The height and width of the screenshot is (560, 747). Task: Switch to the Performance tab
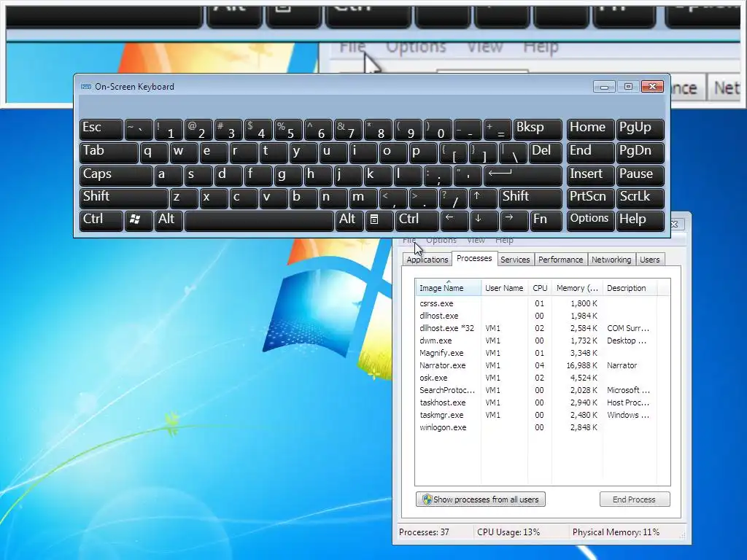pos(561,260)
